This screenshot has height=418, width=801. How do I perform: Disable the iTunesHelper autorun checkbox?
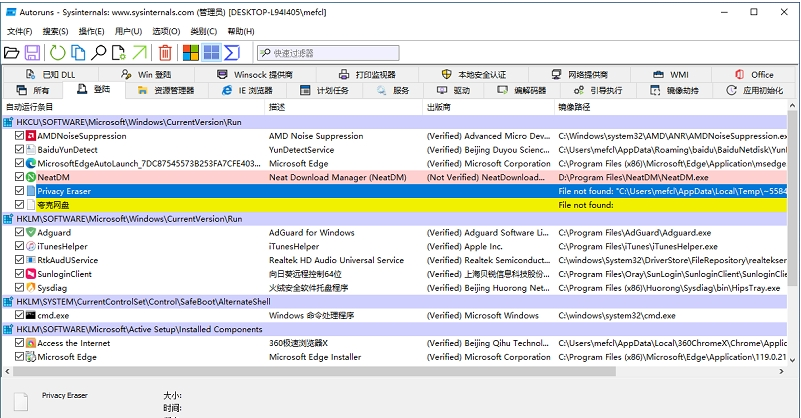(x=19, y=246)
